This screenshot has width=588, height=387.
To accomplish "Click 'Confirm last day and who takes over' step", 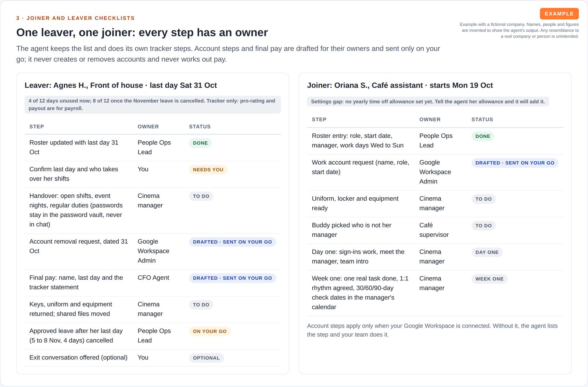I will (74, 174).
